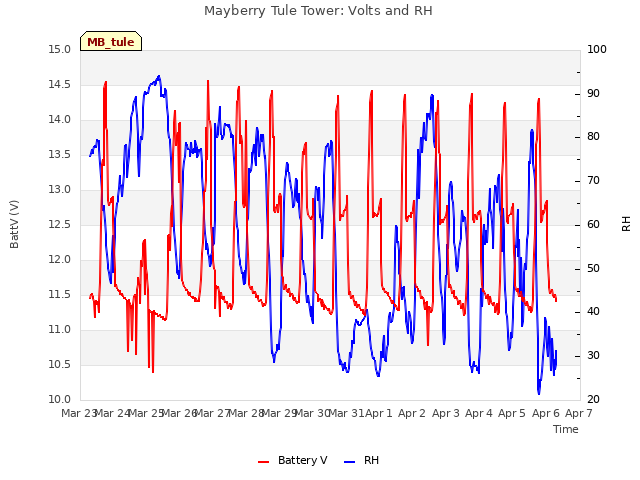Click the Apr 2 date tick label

point(412,414)
